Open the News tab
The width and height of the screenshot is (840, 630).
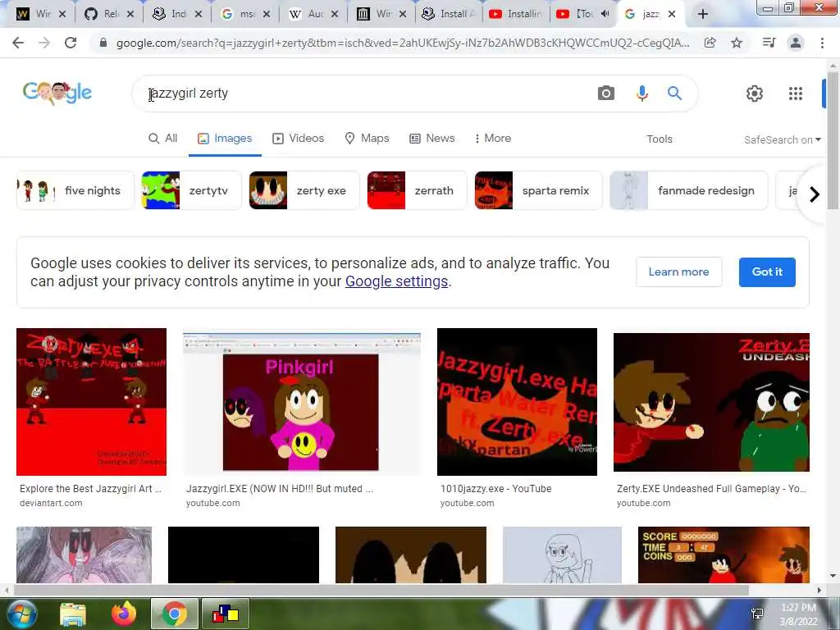432,138
